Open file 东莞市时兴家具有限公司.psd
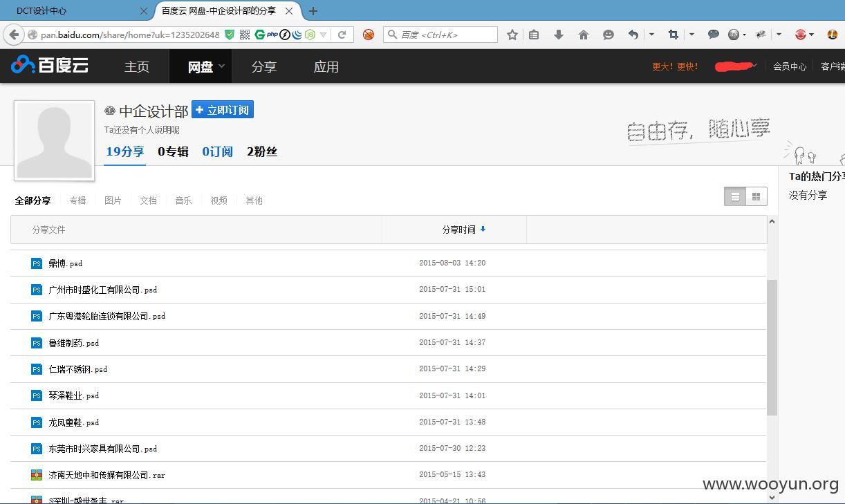The height and width of the screenshot is (504, 845). coord(103,449)
